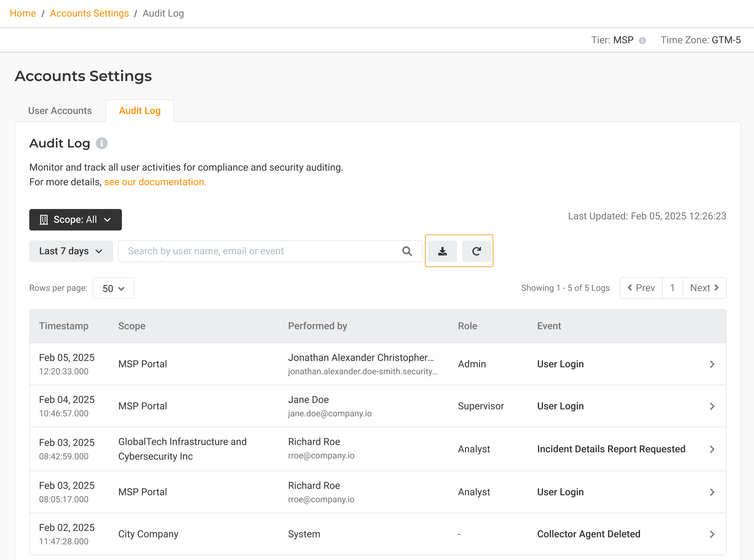Expand Incident Details Report Requested row chevron

712,449
